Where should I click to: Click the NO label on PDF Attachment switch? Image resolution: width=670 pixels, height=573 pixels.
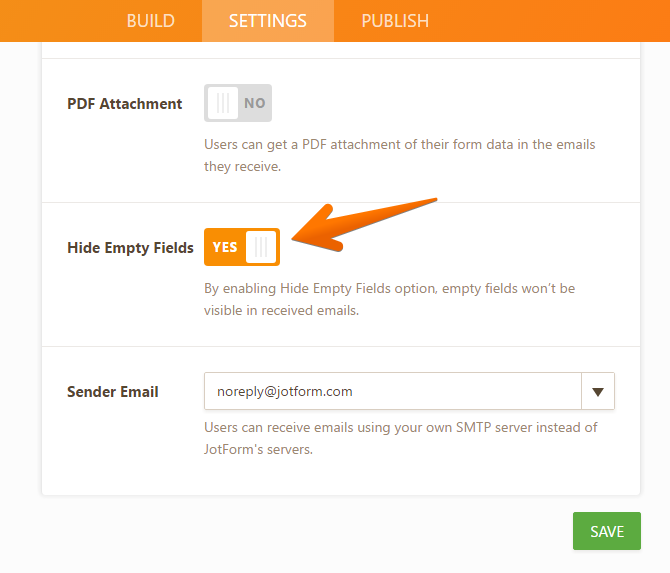[x=255, y=103]
